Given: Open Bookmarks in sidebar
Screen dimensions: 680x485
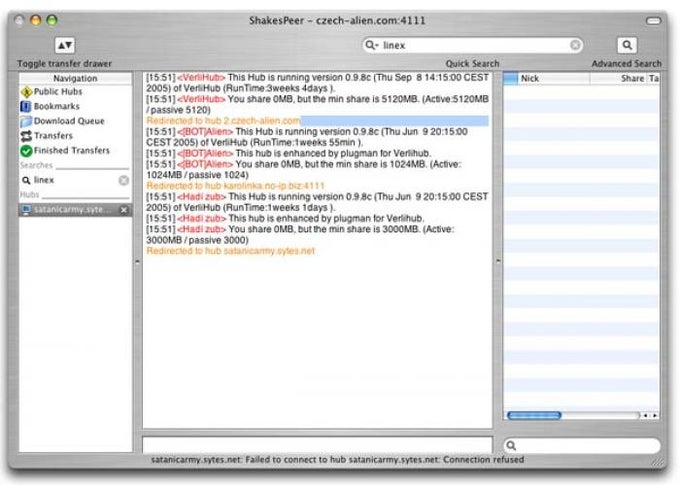Looking at the screenshot, I should pos(56,106).
